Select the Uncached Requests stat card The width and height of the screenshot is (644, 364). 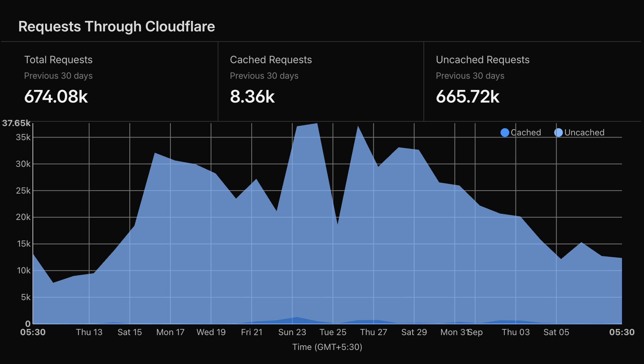pyautogui.click(x=534, y=82)
